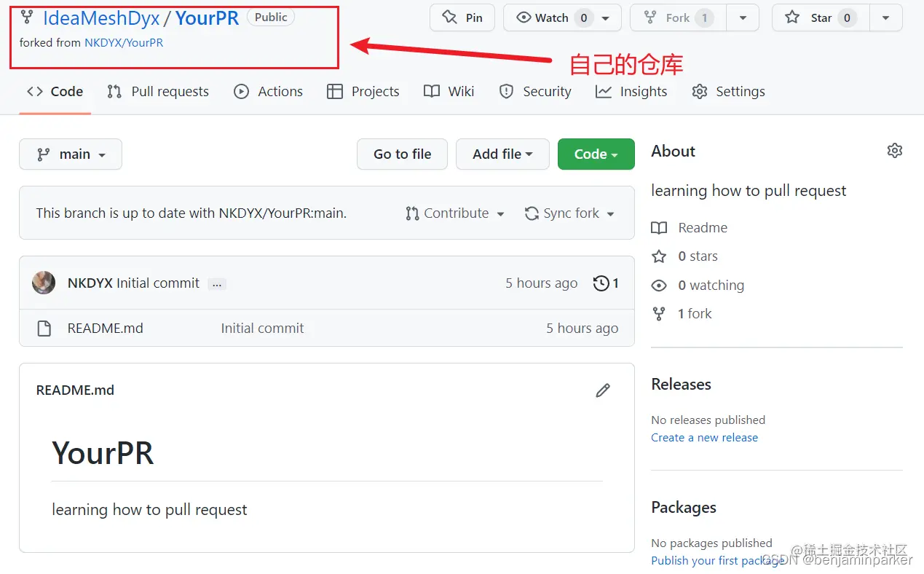This screenshot has height=574, width=924.
Task: Expand the dropdown arrow next to Star
Action: [885, 18]
